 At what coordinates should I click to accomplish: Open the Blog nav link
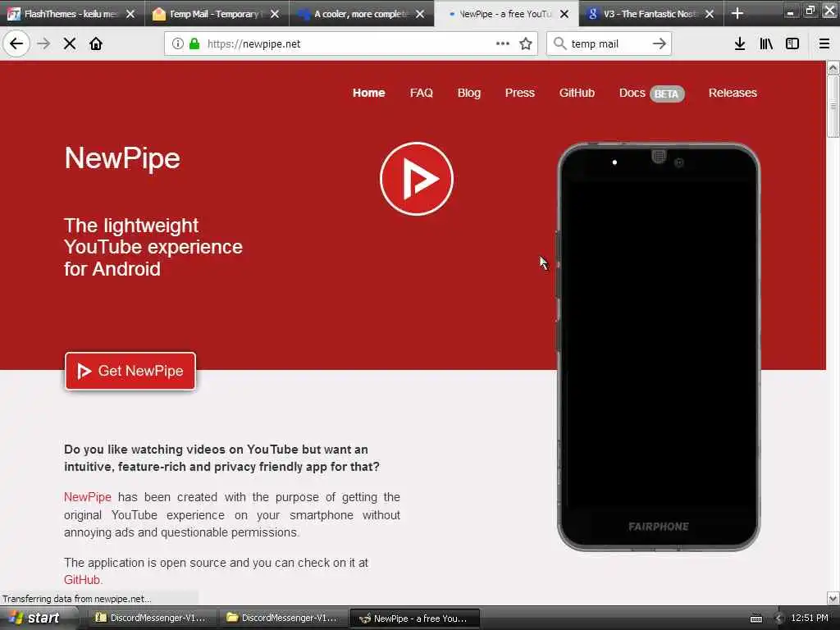click(468, 93)
